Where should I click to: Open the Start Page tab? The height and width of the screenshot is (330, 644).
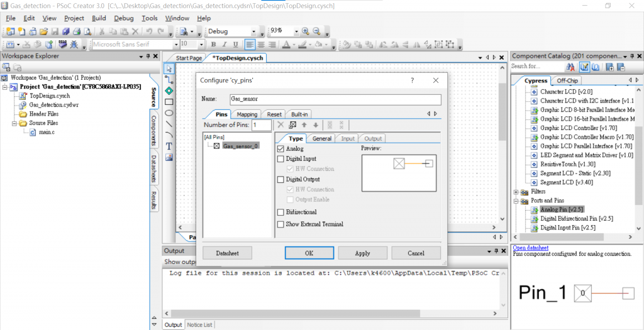tap(189, 58)
